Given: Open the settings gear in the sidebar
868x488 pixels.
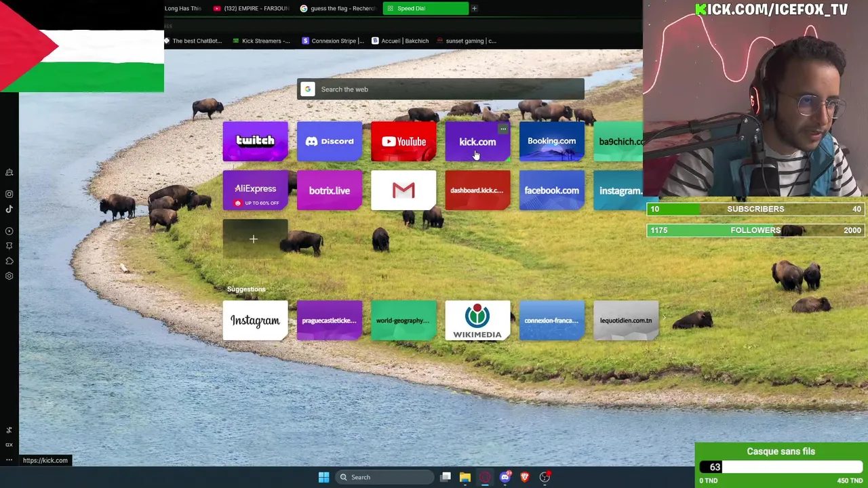Looking at the screenshot, I should click(9, 276).
